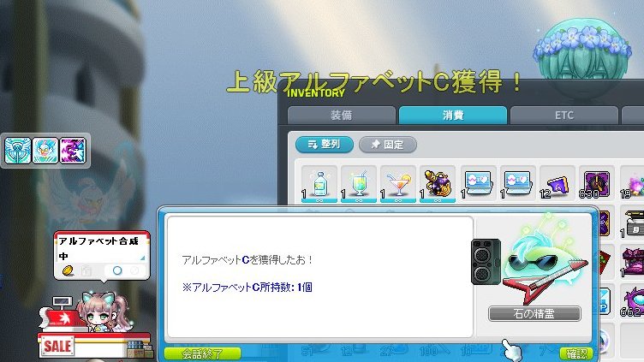This screenshot has width=644, height=362.
Task: Click the faded bag icon in shop bubble
Action: pos(86,271)
